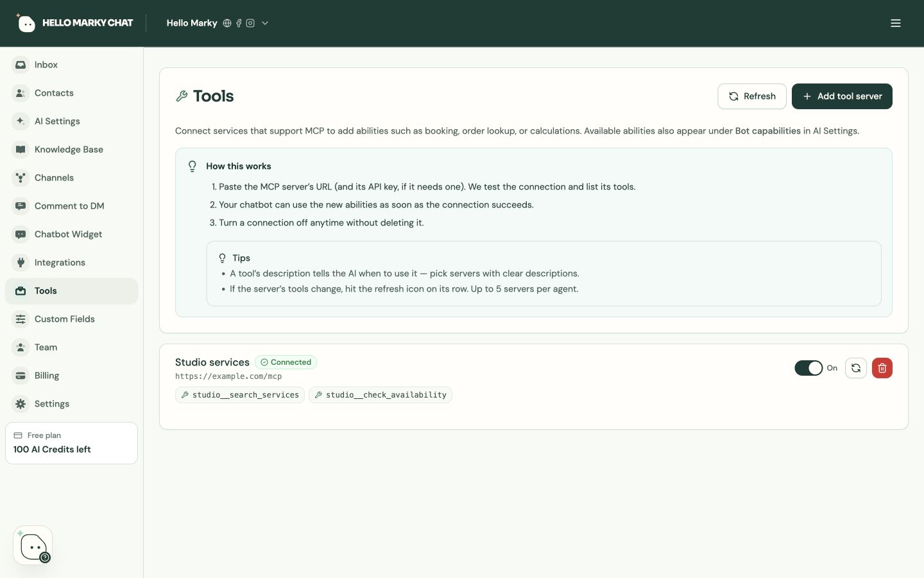Click the studio__check_availability tool chip

381,395
